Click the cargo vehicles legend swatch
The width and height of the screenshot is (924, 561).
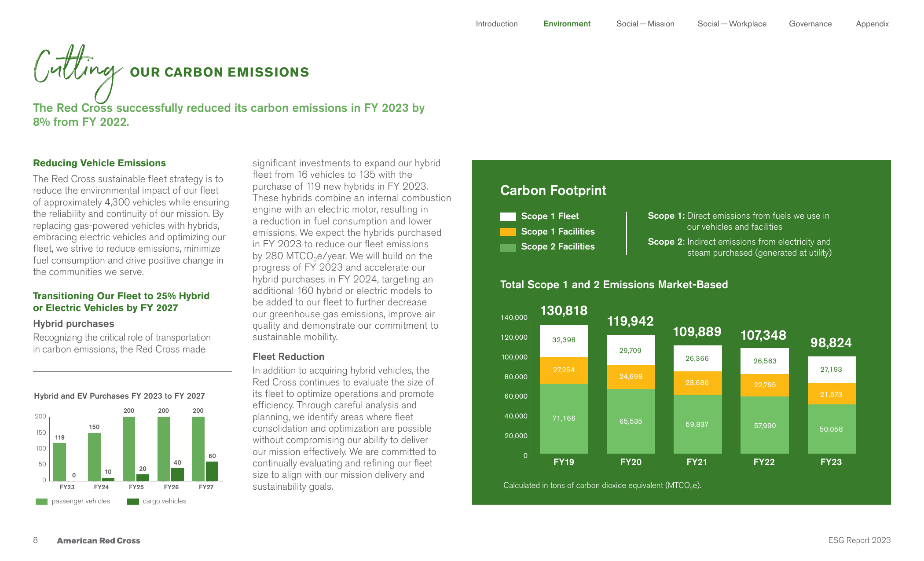[133, 502]
